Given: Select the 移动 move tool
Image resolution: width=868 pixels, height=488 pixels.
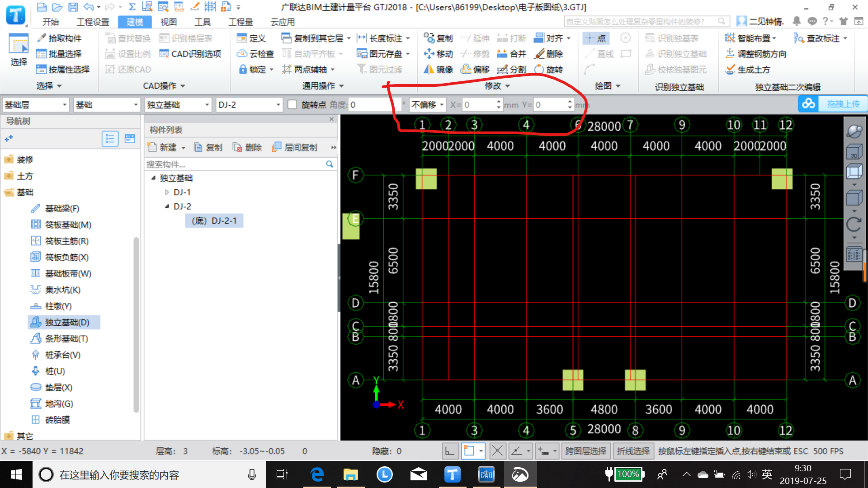Looking at the screenshot, I should pos(438,54).
